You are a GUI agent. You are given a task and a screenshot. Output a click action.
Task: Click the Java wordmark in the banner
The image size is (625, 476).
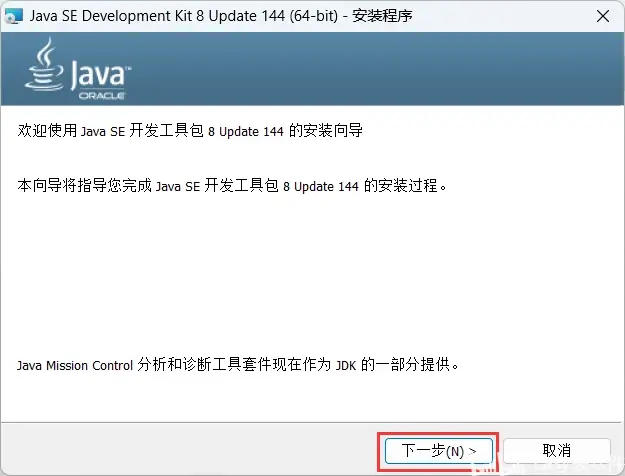click(x=100, y=74)
